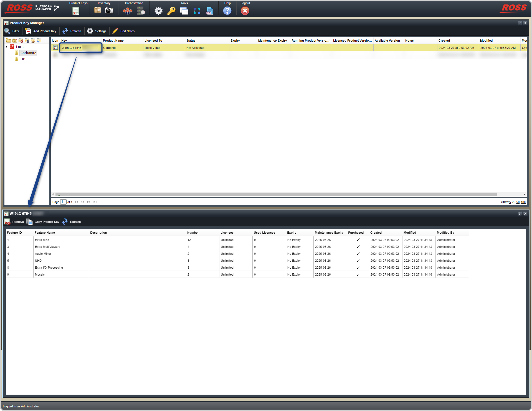Sort by Status column header
532x411 pixels.
(191, 41)
